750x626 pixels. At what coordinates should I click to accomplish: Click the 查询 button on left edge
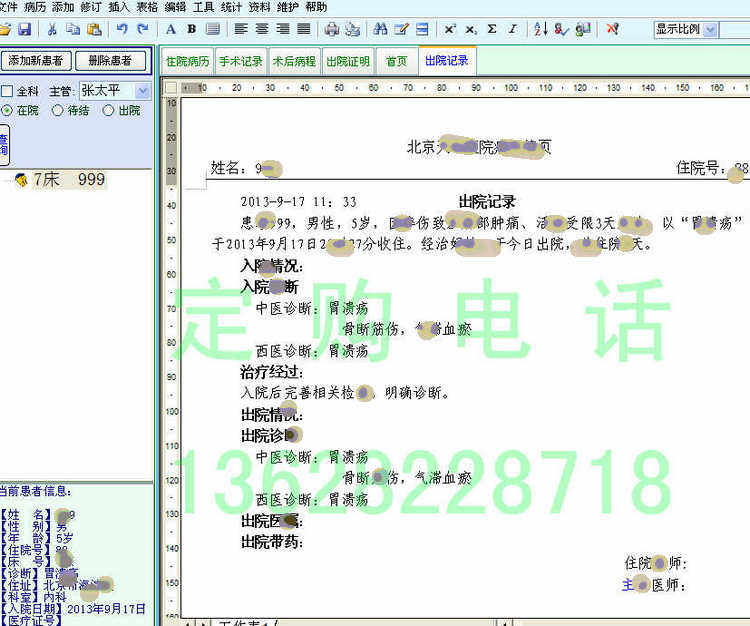pos(4,145)
